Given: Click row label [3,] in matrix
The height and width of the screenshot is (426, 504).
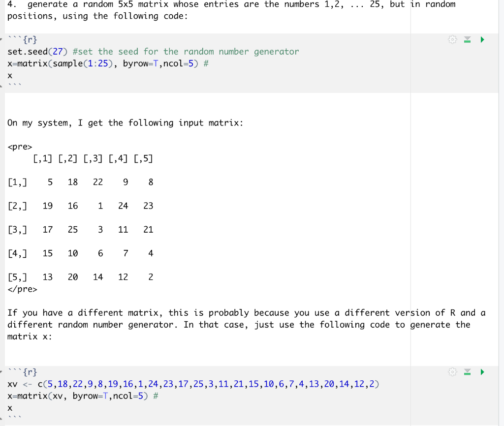Looking at the screenshot, I should (x=17, y=230).
